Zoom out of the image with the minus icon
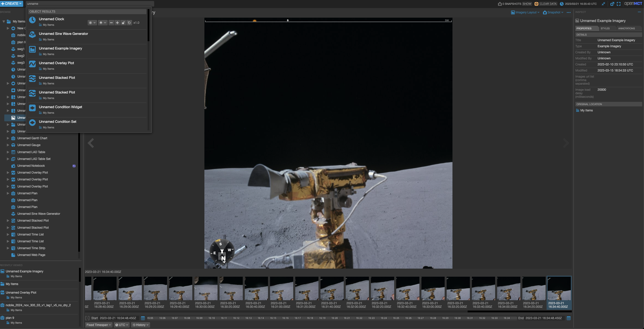Viewport: 644px width, 329px height. (x=111, y=23)
